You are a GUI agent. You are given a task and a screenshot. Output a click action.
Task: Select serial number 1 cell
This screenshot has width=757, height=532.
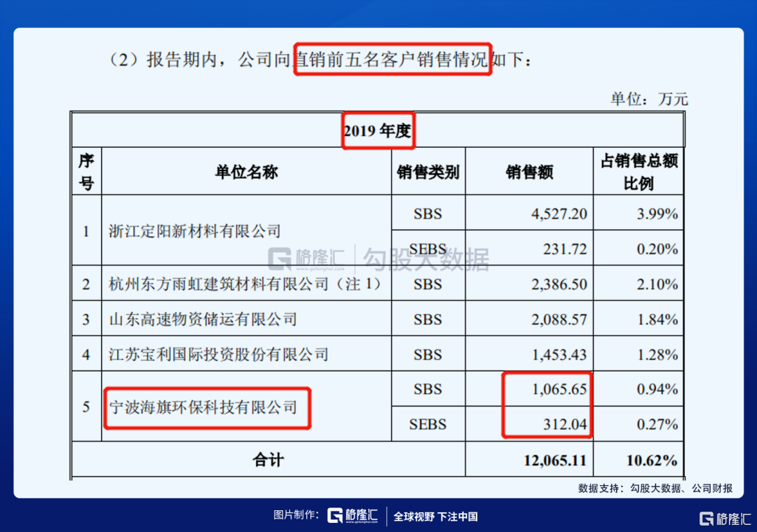coord(86,231)
